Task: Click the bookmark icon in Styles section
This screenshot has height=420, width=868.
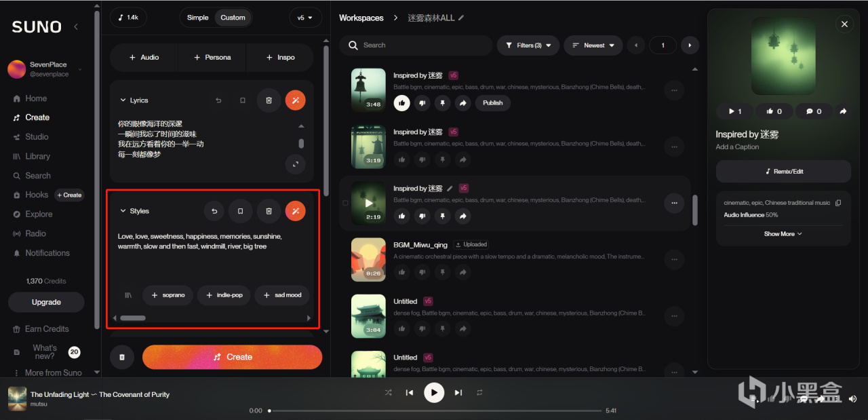Action: pyautogui.click(x=240, y=211)
